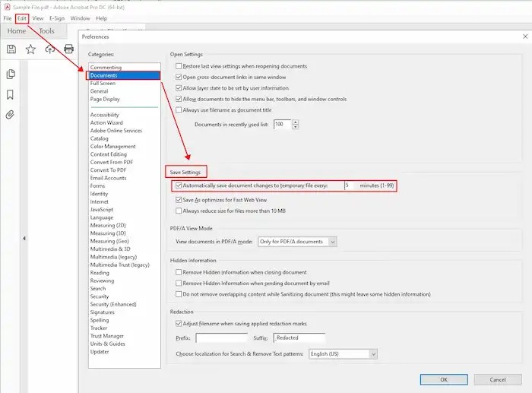532x393 pixels.
Task: Select Signatures category
Action: 102,312
